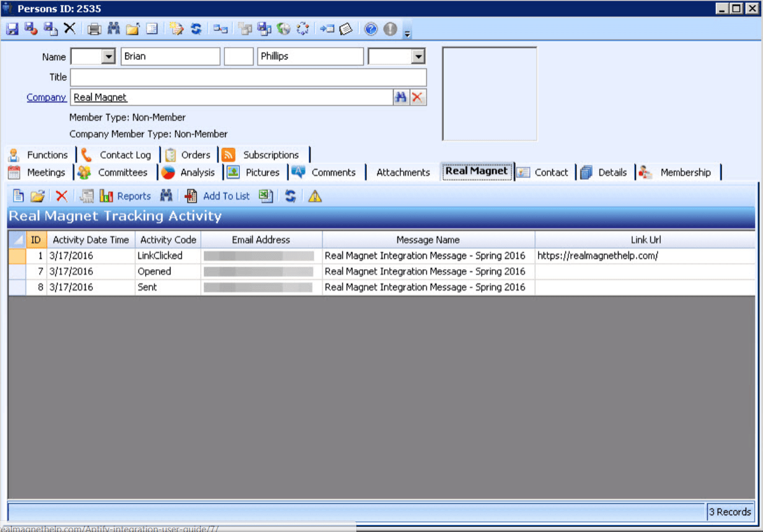Open the Contact Log tab
763x532 pixels.
click(118, 155)
